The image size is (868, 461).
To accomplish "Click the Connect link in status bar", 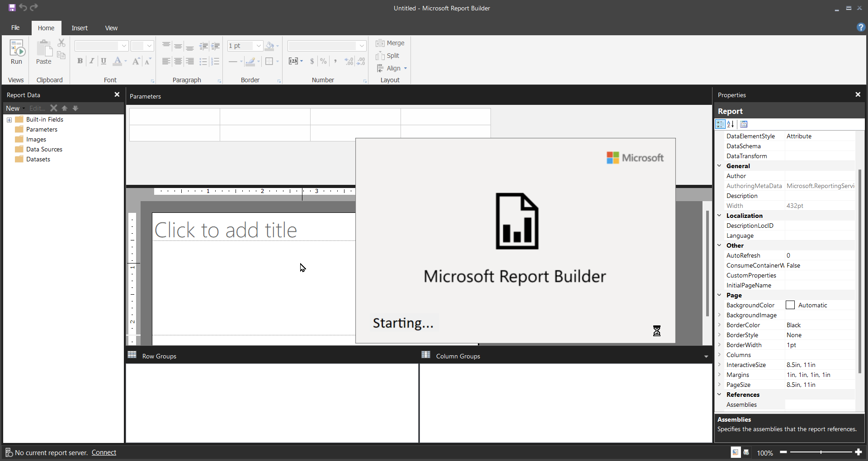I will tap(104, 452).
